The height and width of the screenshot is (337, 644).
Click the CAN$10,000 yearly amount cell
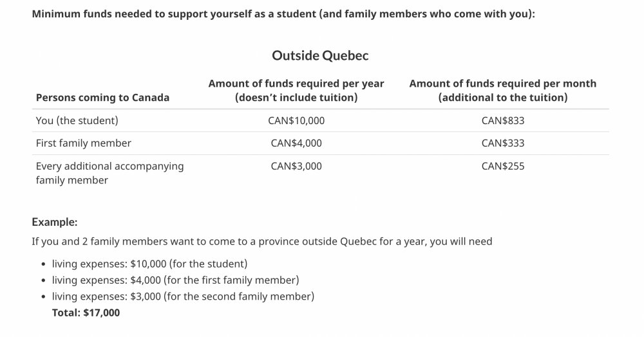[296, 120]
